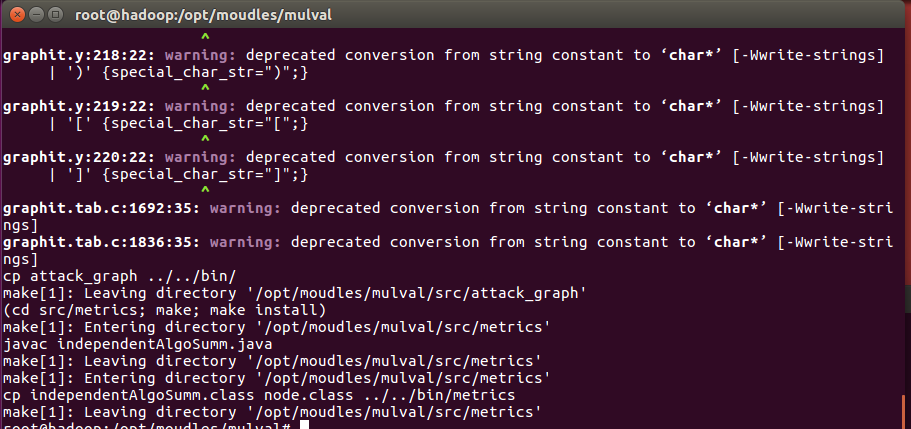Click the special_char_str="]" code snippet

point(200,174)
